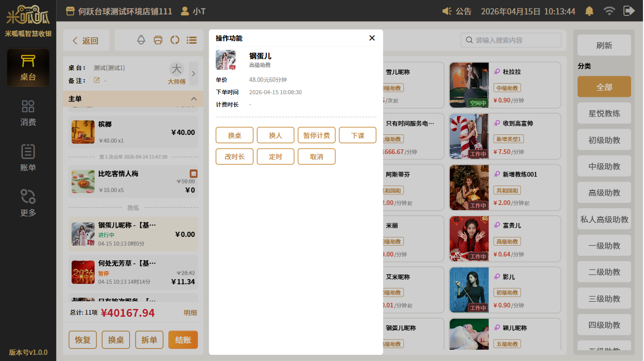Close the 操作功能 dialog
The width and height of the screenshot is (644, 361).
pos(372,38)
